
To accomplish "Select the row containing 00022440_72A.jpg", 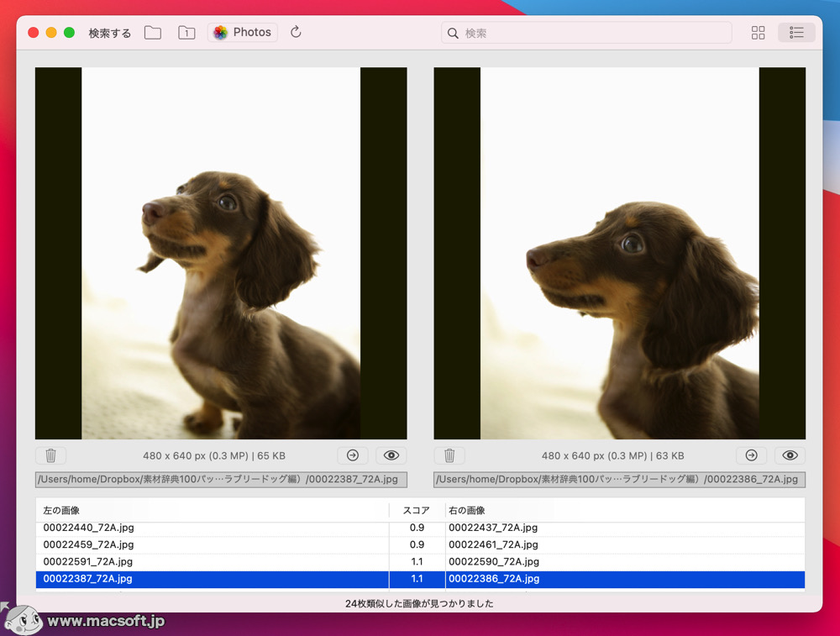I will coord(168,527).
